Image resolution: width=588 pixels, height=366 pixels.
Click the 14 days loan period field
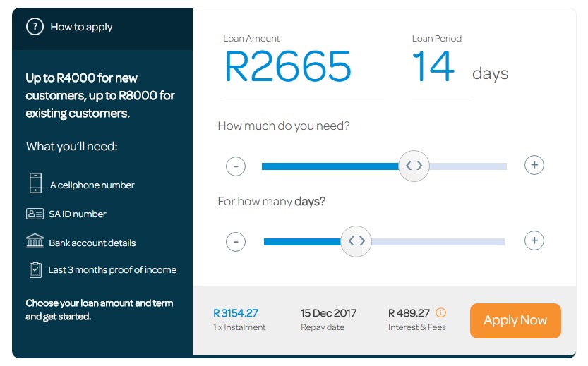433,68
